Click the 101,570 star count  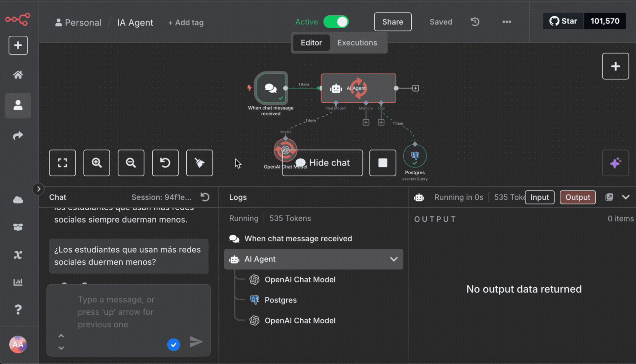605,21
